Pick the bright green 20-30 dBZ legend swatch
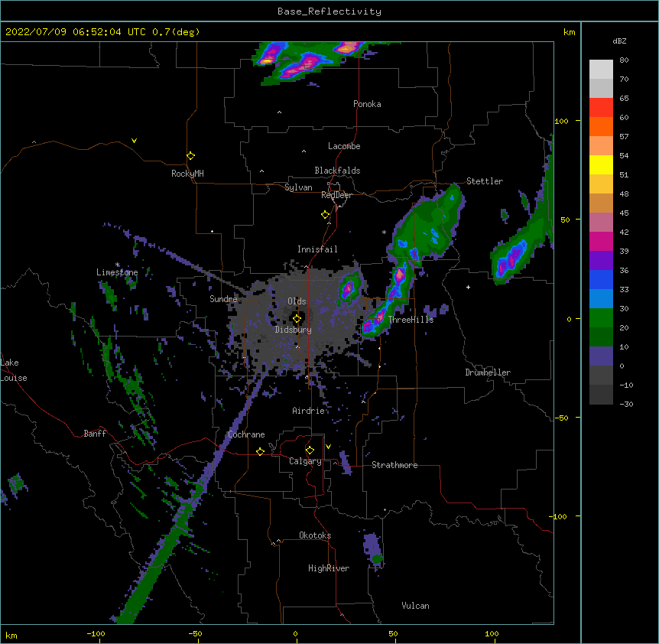659x644 pixels. (601, 318)
